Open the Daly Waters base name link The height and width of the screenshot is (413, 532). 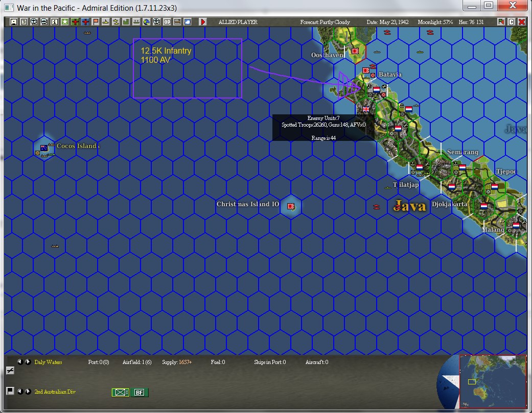[x=48, y=362]
